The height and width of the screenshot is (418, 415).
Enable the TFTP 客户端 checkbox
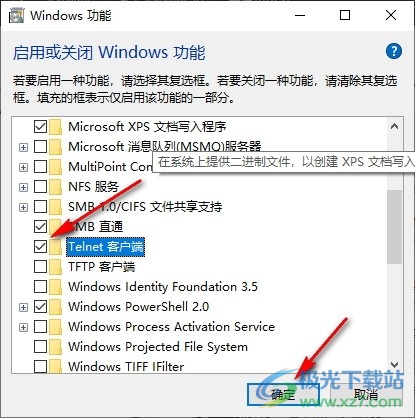click(x=40, y=267)
